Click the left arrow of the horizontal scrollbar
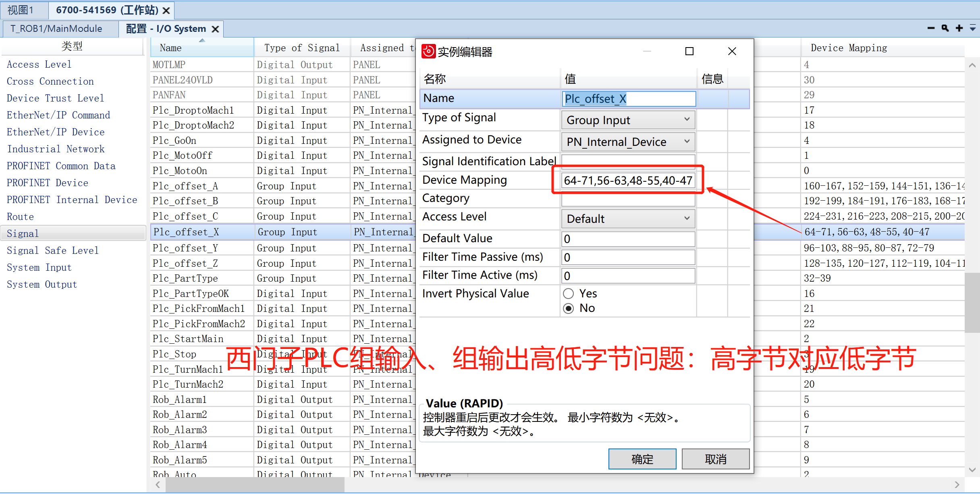 158,485
